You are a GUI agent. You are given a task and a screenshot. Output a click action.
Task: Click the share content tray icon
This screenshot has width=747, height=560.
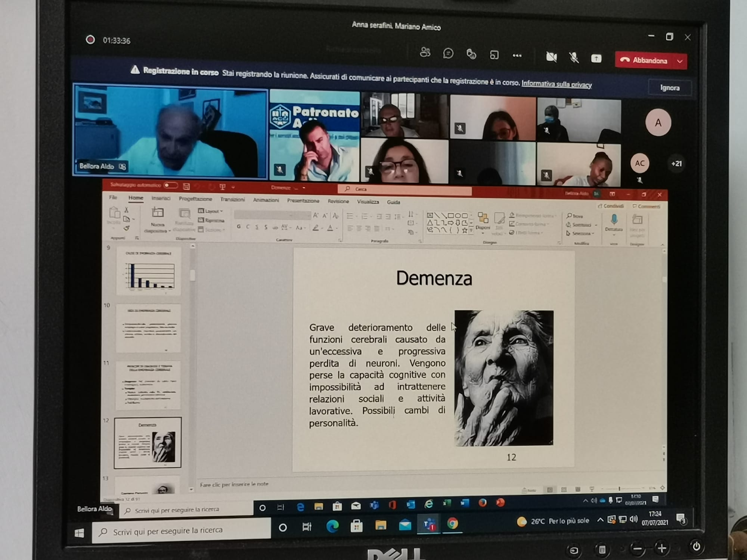[x=596, y=58]
